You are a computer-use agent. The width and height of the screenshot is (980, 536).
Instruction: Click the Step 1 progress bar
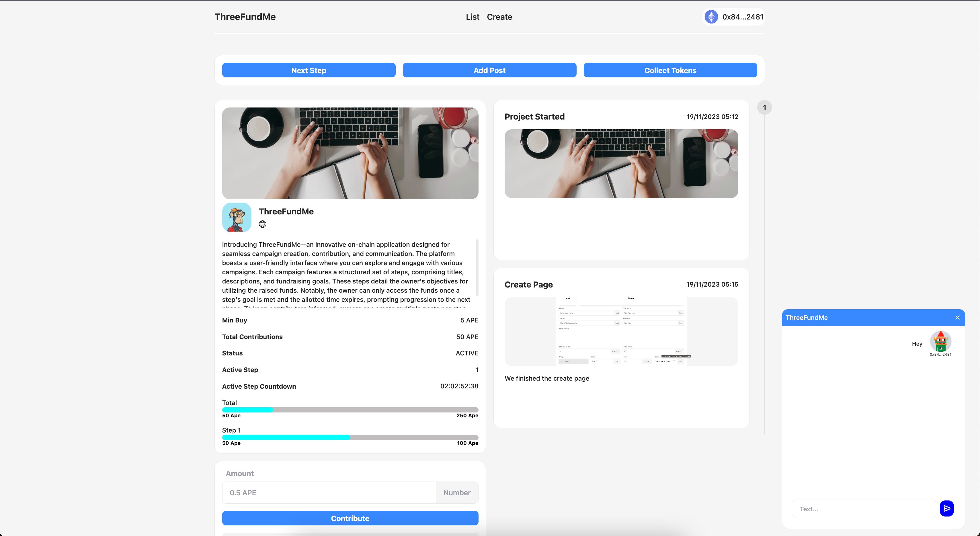coord(350,437)
